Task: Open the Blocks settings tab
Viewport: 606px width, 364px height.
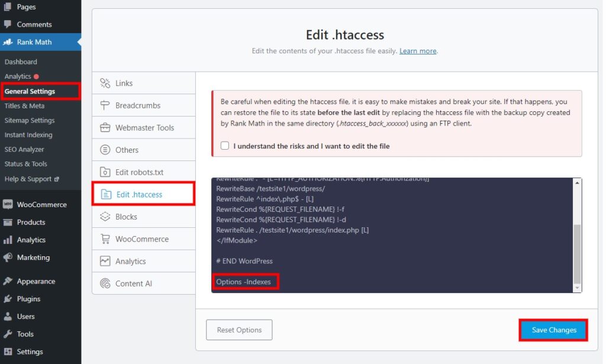Action: pos(144,217)
